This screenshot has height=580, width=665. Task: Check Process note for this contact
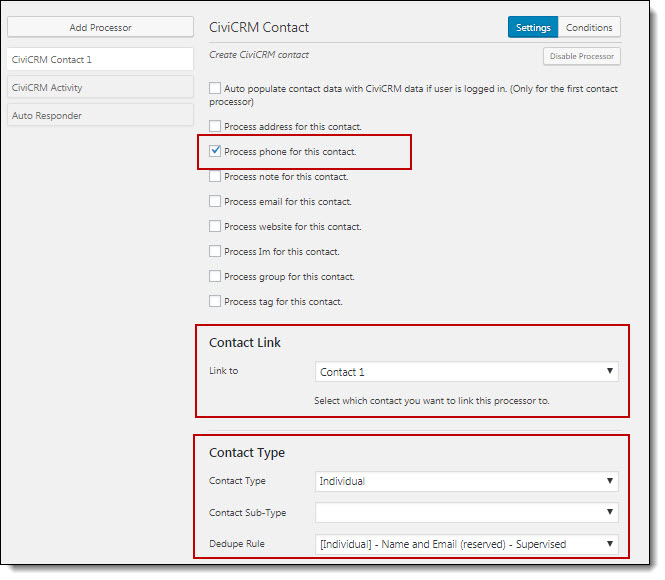[215, 176]
